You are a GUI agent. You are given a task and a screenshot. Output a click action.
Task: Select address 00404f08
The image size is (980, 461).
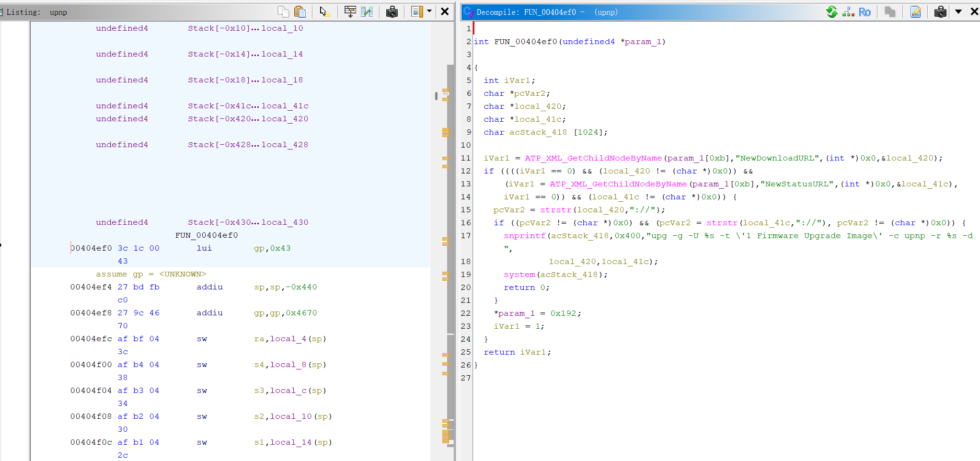(91, 416)
